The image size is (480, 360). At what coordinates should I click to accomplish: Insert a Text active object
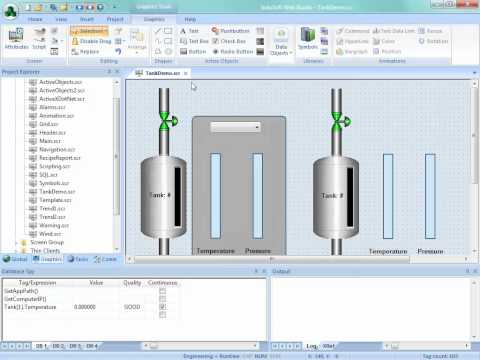pyautogui.click(x=189, y=31)
